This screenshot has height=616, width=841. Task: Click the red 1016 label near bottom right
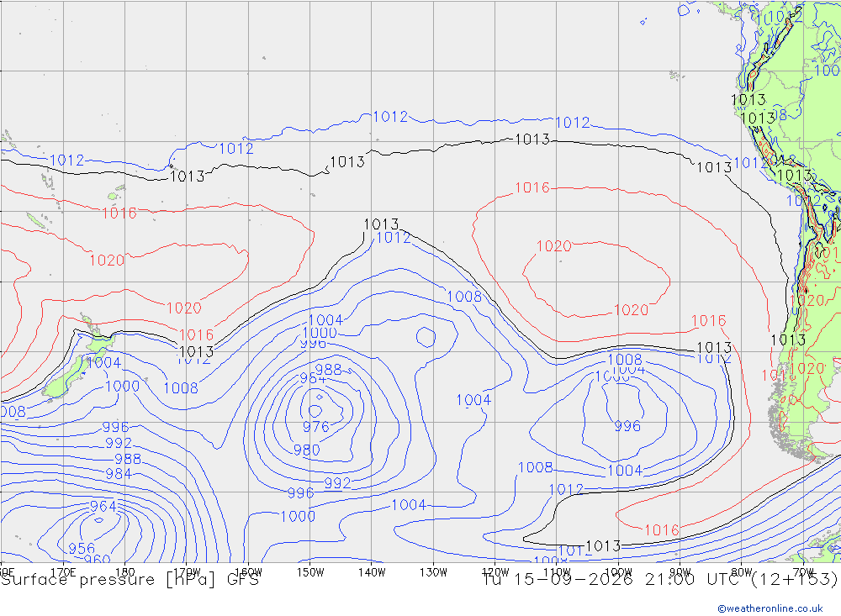coord(661,530)
